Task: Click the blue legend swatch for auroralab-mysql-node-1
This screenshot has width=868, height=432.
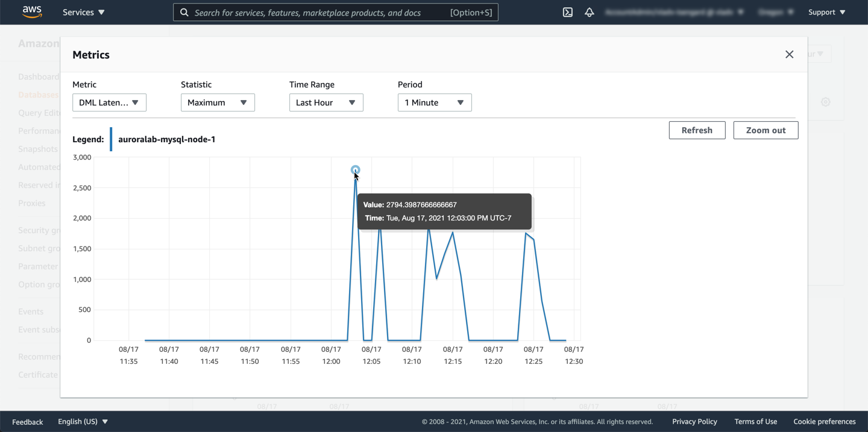Action: tap(111, 139)
